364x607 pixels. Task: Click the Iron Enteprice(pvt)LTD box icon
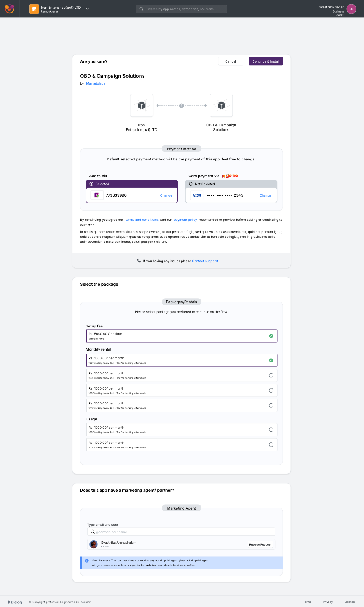click(x=142, y=105)
